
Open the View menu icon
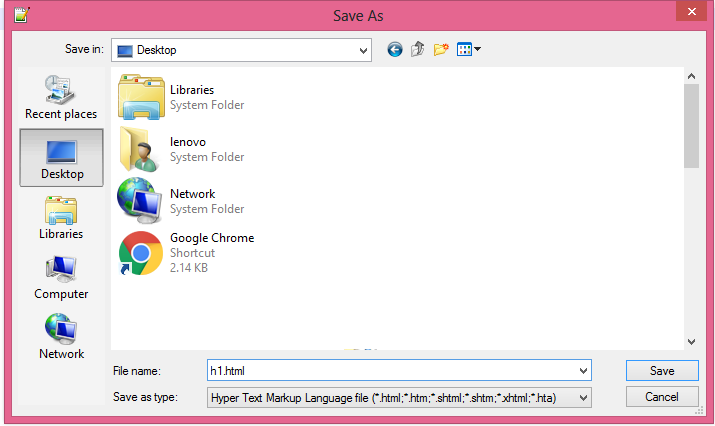[x=469, y=49]
